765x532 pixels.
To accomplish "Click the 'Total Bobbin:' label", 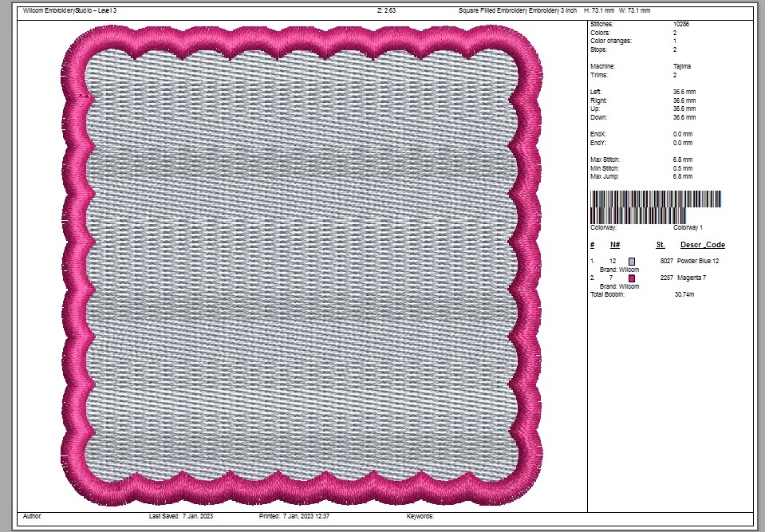I will 607,294.
